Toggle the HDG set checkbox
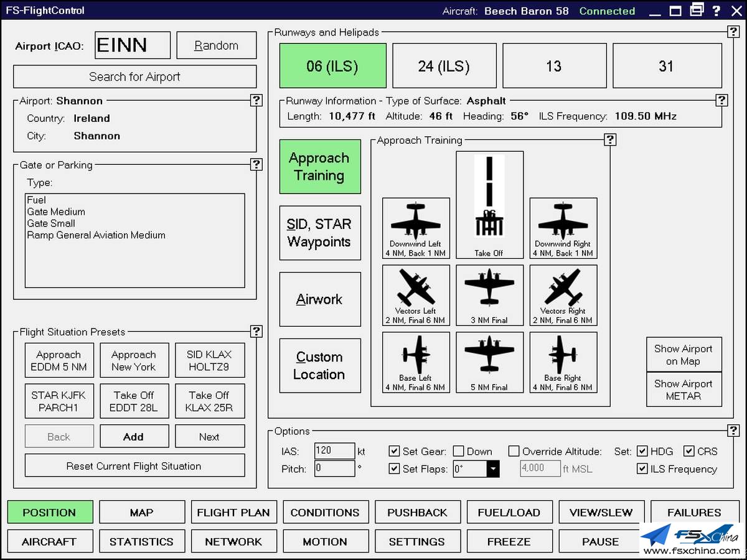 642,452
